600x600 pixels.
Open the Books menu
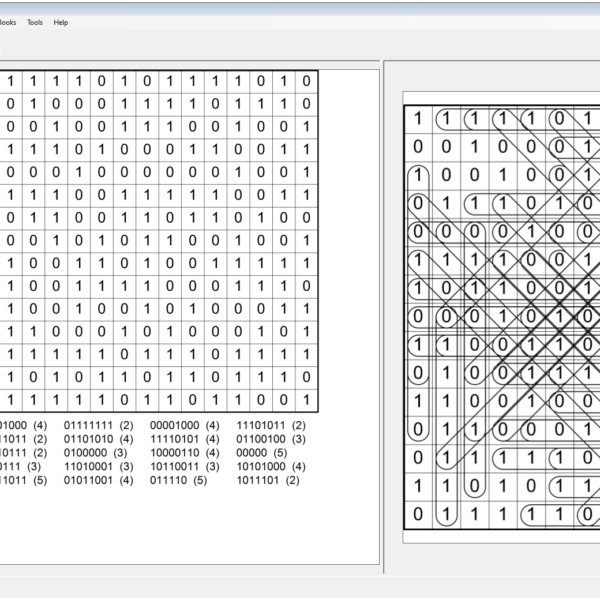6,22
